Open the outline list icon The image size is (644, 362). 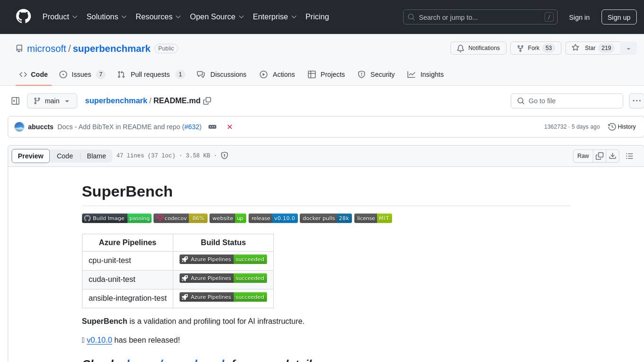pos(629,156)
